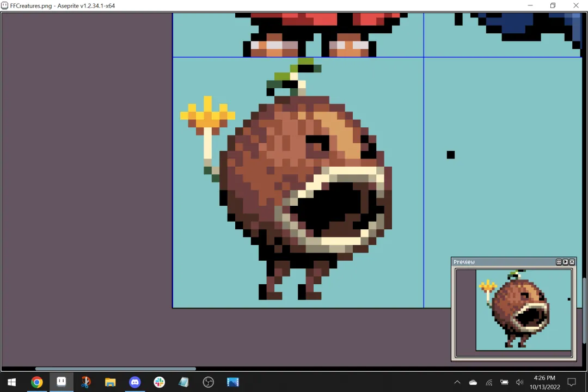Open the notepad app taskbar icon
This screenshot has height=392, width=588.
184,382
